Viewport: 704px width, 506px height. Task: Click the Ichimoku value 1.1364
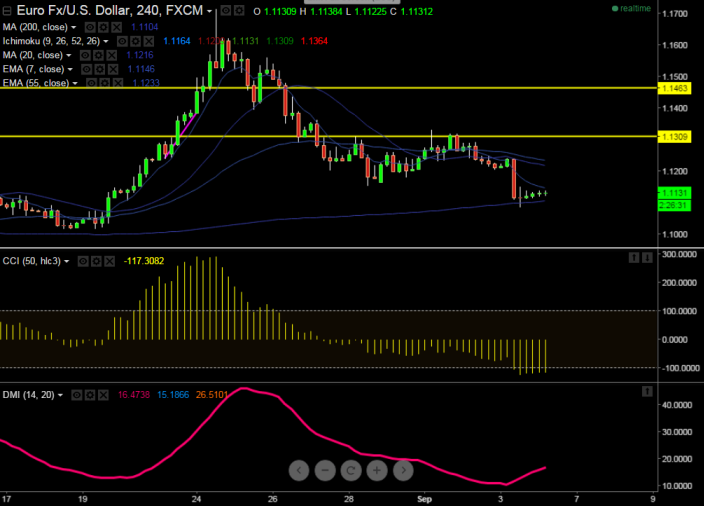tap(314, 41)
